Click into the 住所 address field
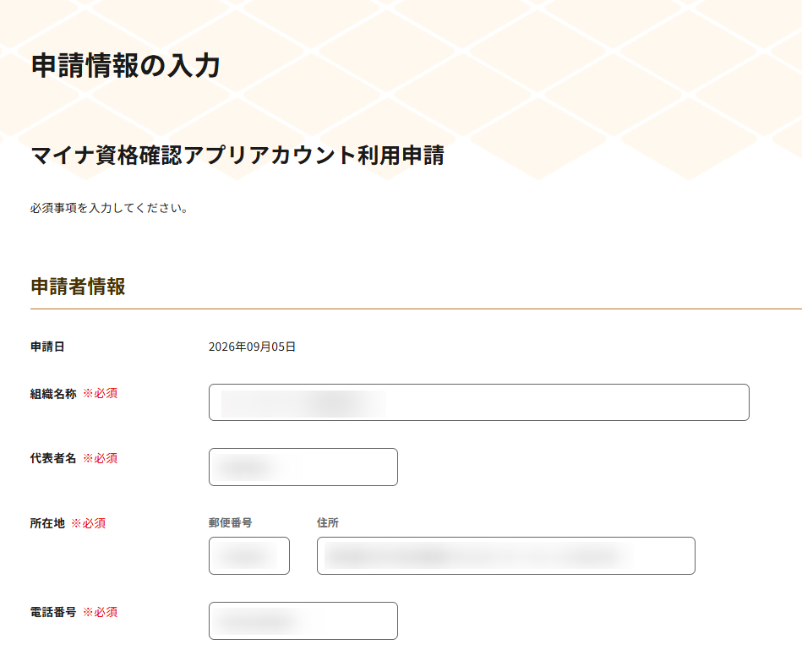This screenshot has width=802, height=672. click(506, 556)
